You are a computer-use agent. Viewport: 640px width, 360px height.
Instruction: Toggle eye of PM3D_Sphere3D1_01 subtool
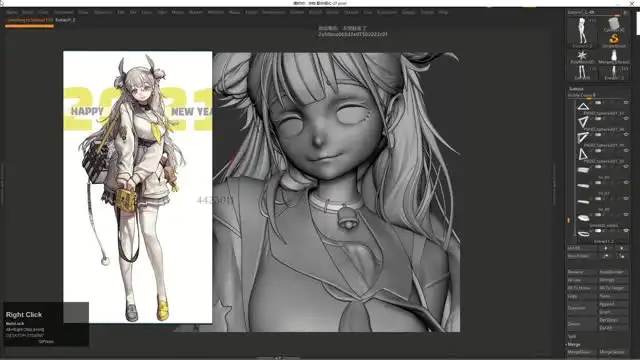tap(626, 102)
